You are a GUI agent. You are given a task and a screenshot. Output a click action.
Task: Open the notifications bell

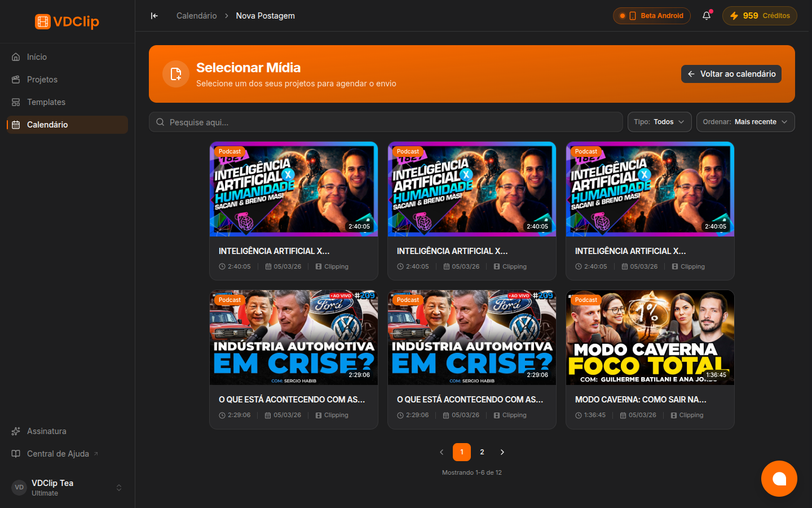pyautogui.click(x=707, y=16)
